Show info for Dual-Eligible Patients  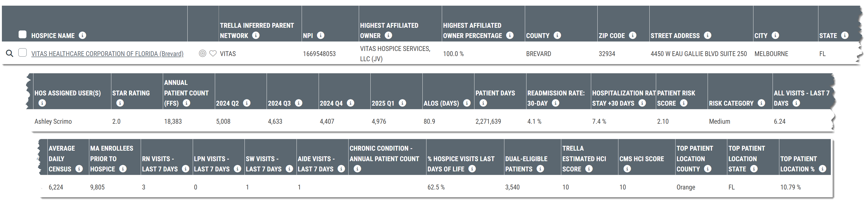(540, 169)
